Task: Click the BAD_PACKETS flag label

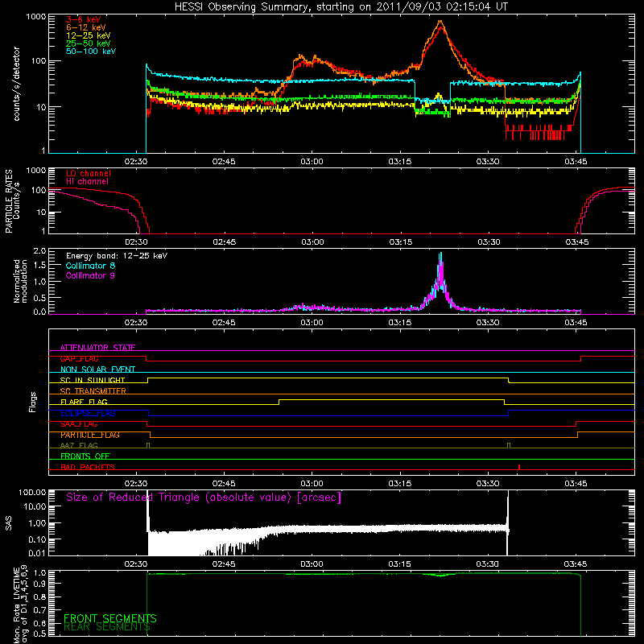Action: (x=88, y=467)
